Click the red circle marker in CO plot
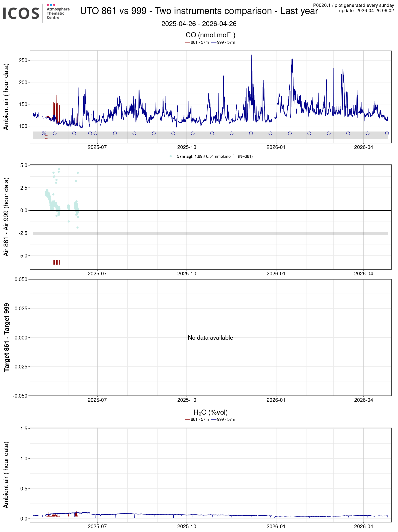 coord(46,137)
